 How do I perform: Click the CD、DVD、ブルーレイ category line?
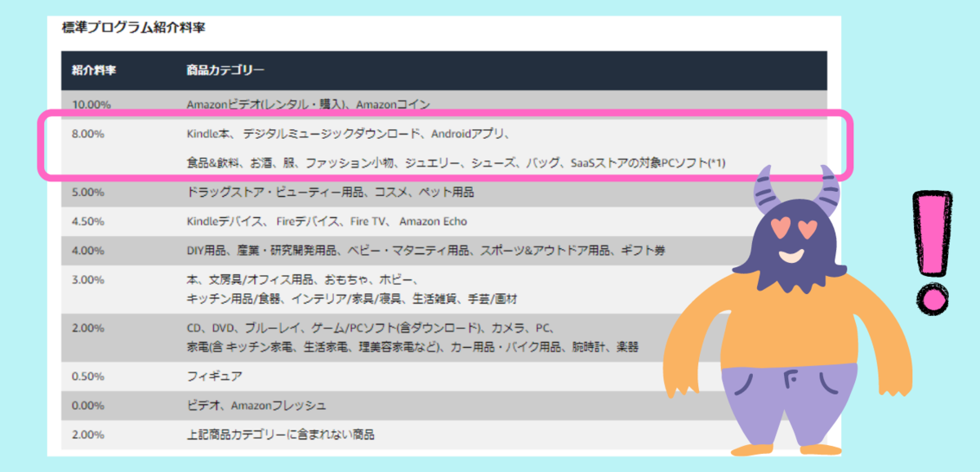[x=371, y=328]
